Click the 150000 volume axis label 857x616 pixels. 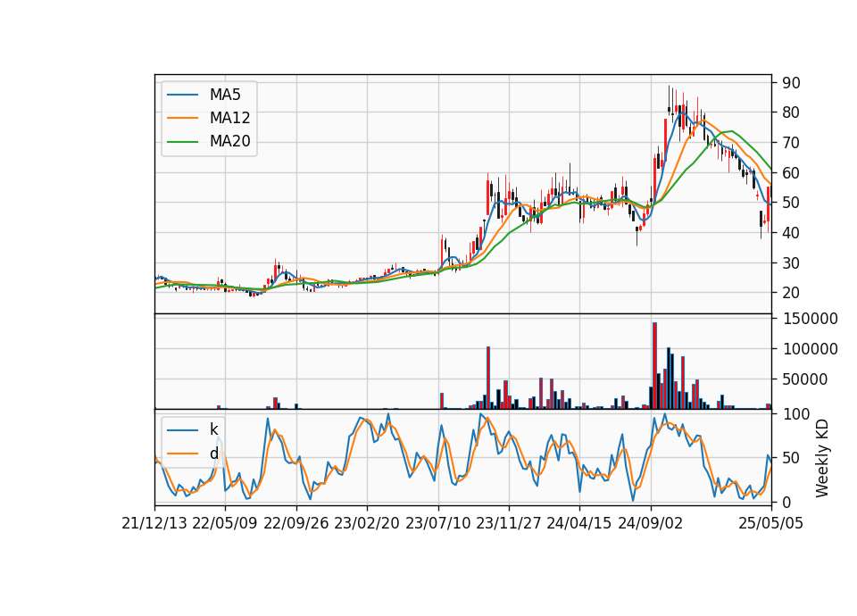click(810, 319)
